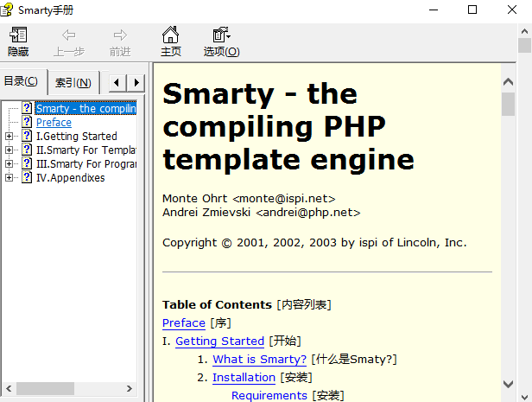Screen dimensions: 532x402
Task: Select Smarty - the compiling tree item
Action: [85, 109]
